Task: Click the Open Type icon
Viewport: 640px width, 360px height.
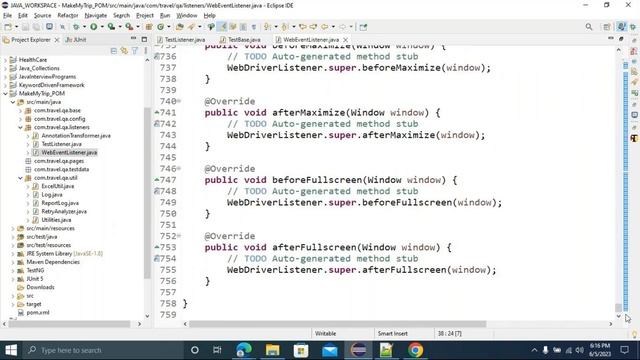Action: (179, 27)
